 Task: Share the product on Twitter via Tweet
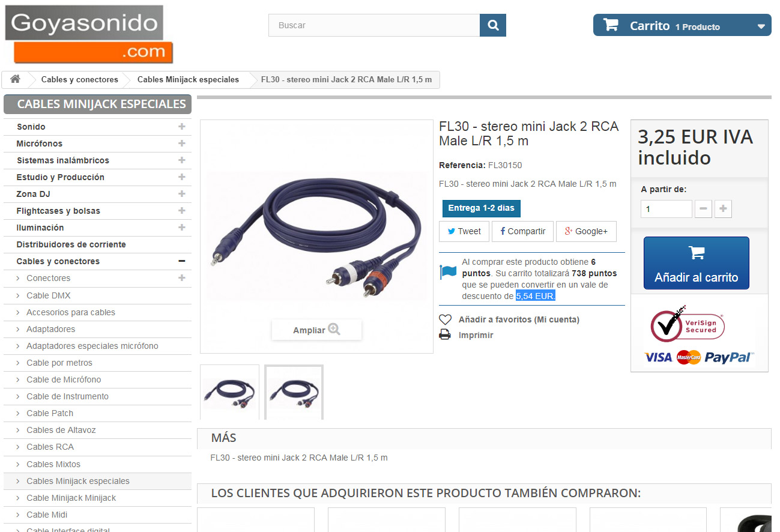point(464,231)
